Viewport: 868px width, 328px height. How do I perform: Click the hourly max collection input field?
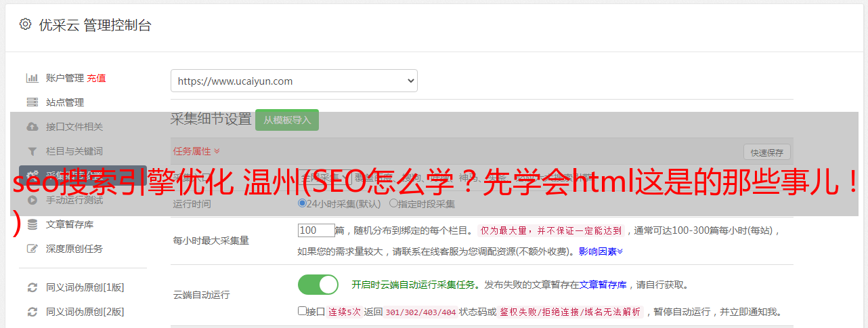click(316, 230)
